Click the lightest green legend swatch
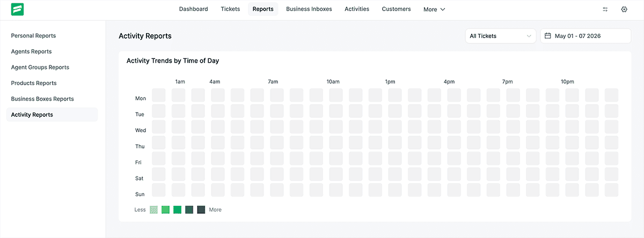This screenshot has width=644, height=238. click(154, 210)
